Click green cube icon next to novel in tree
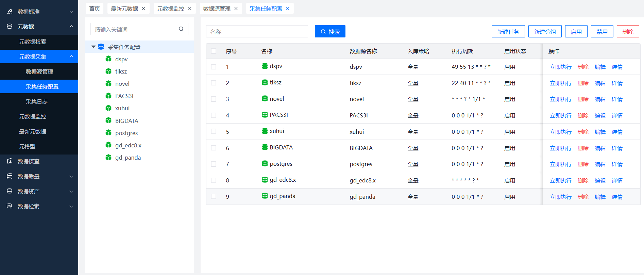 [108, 83]
